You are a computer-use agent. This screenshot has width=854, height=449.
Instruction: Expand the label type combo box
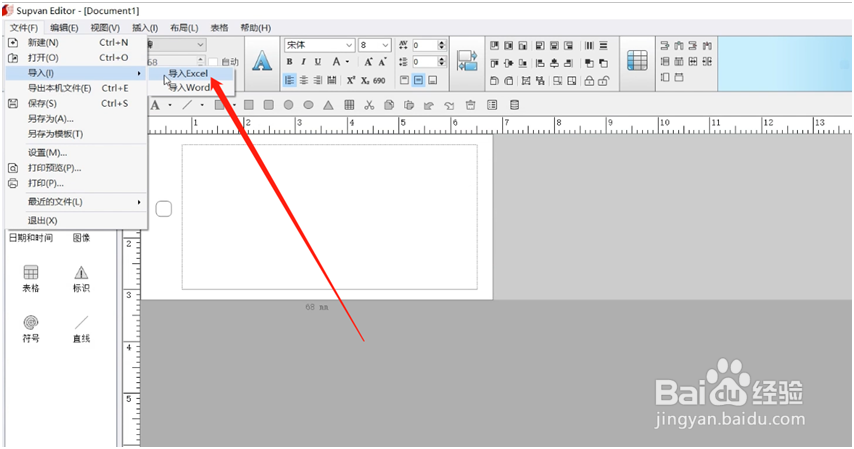click(200, 45)
